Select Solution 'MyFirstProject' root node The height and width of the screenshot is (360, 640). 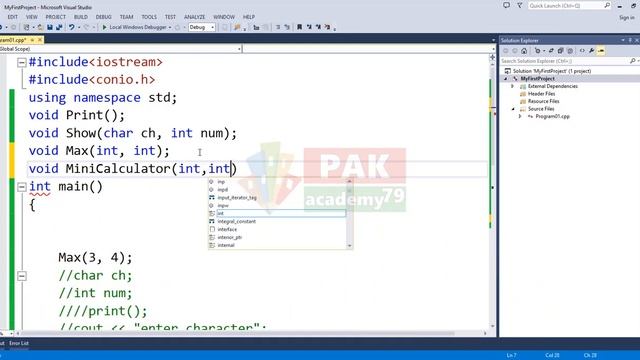pyautogui.click(x=552, y=71)
